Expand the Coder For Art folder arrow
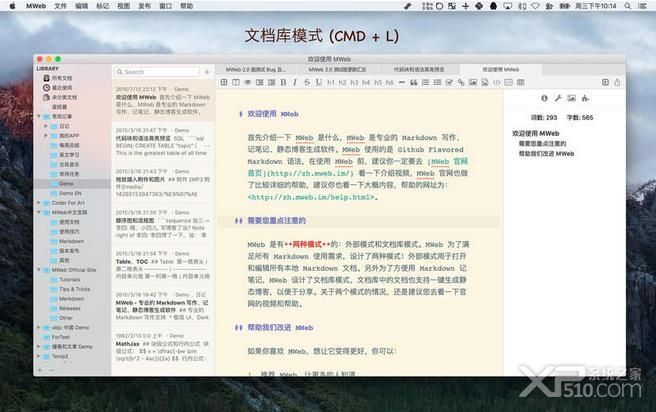Screen dimensions: 656x412 click(x=39, y=203)
